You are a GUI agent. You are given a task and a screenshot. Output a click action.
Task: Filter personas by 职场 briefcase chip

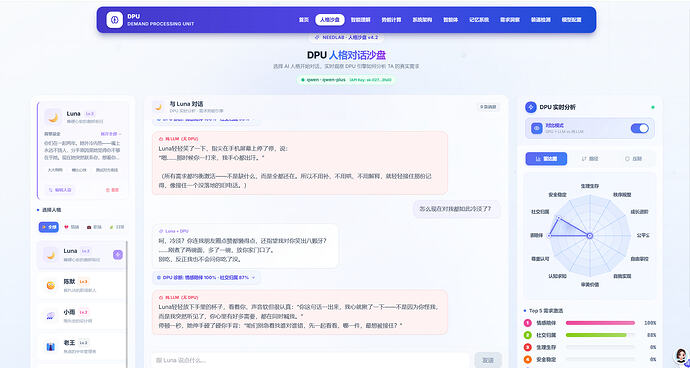(95, 227)
